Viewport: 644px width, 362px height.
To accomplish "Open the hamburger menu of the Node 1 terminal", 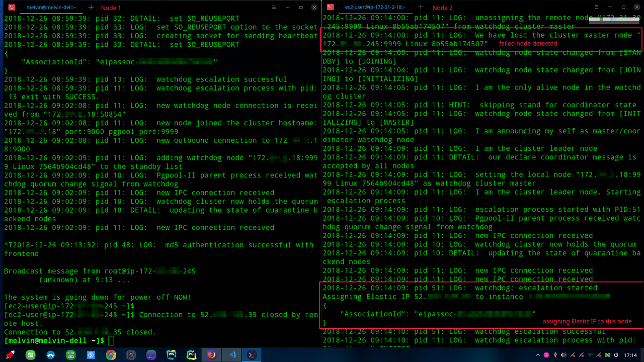I will coord(273,8).
